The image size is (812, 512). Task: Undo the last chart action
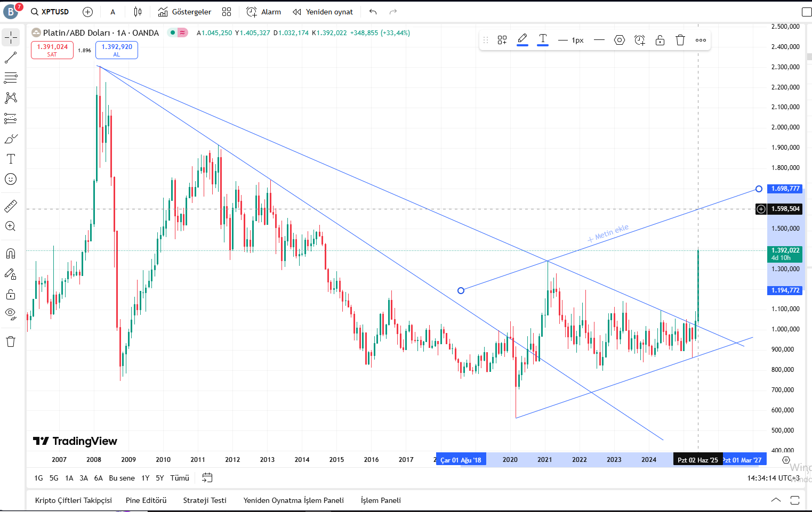coord(373,12)
